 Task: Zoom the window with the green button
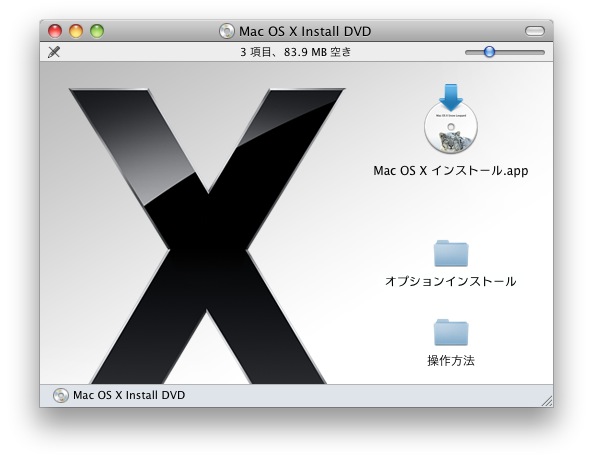[x=97, y=31]
